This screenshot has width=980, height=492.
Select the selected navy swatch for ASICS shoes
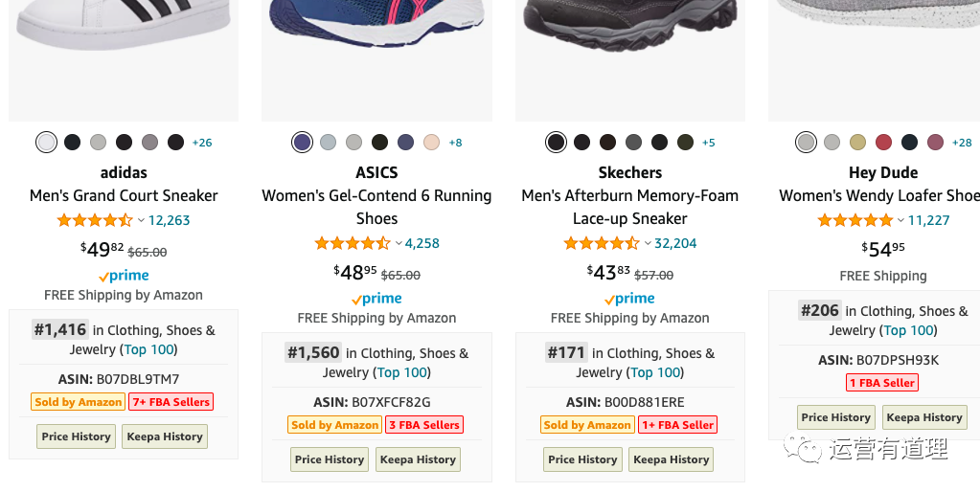(302, 143)
